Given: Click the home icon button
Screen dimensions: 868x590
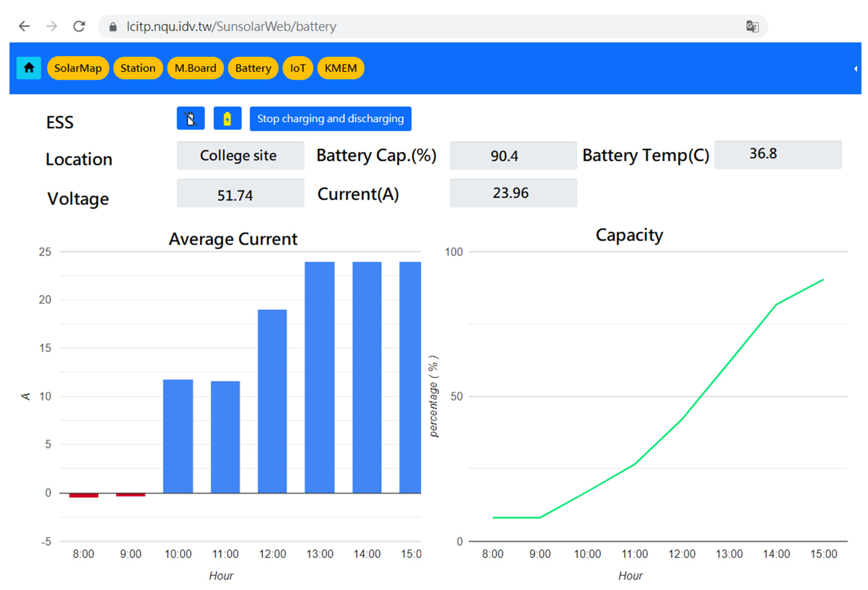Looking at the screenshot, I should coord(29,68).
